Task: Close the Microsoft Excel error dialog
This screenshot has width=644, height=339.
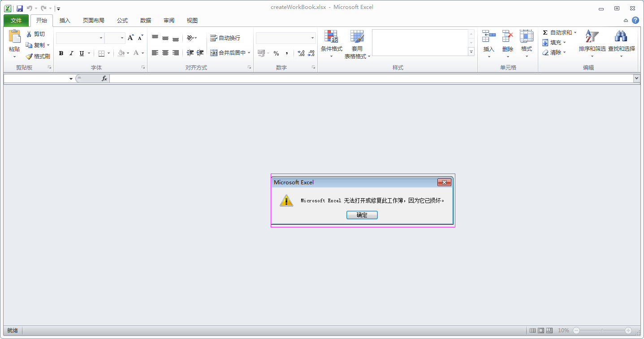Action: (444, 182)
